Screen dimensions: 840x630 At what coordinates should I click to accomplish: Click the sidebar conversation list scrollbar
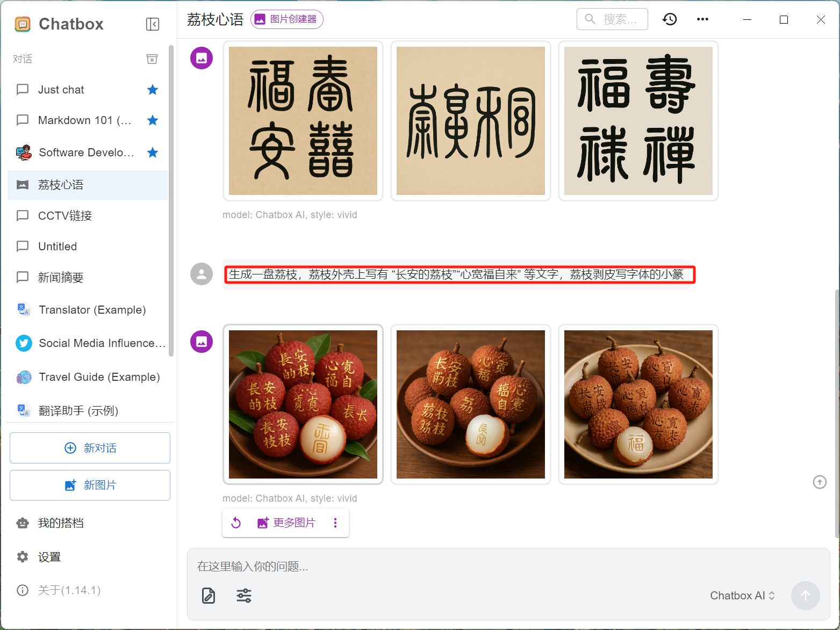coord(171,201)
